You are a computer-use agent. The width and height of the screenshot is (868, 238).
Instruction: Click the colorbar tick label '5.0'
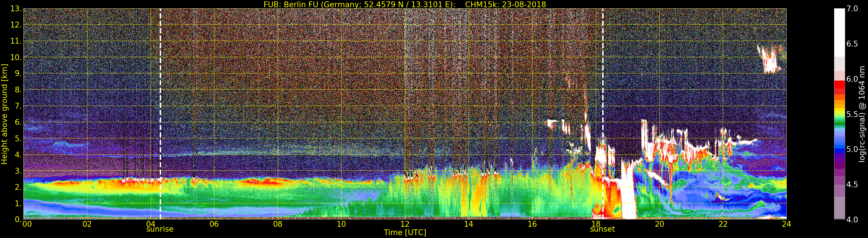click(852, 149)
